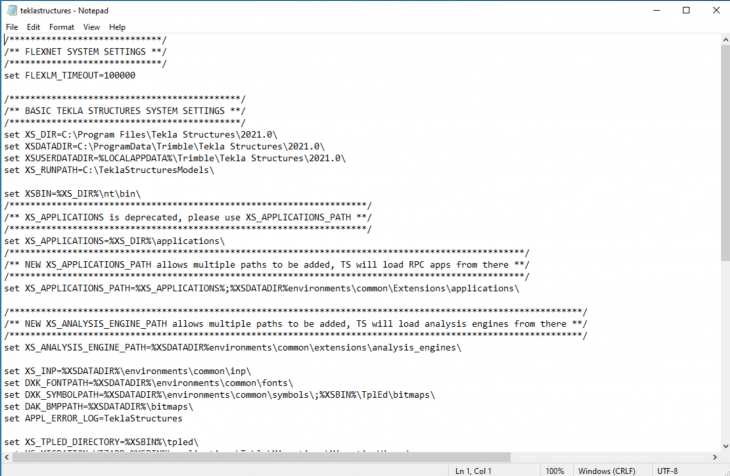
Task: Open the View menu
Action: coord(91,27)
